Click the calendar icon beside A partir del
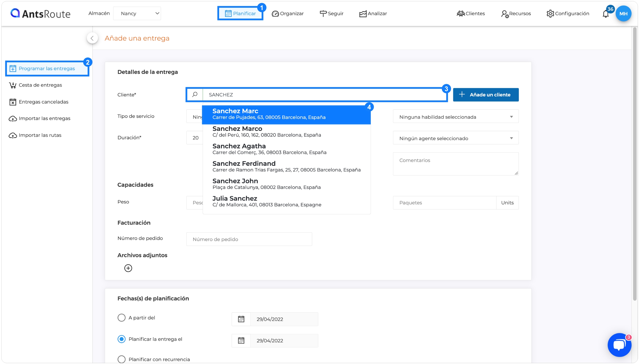 coord(241,319)
